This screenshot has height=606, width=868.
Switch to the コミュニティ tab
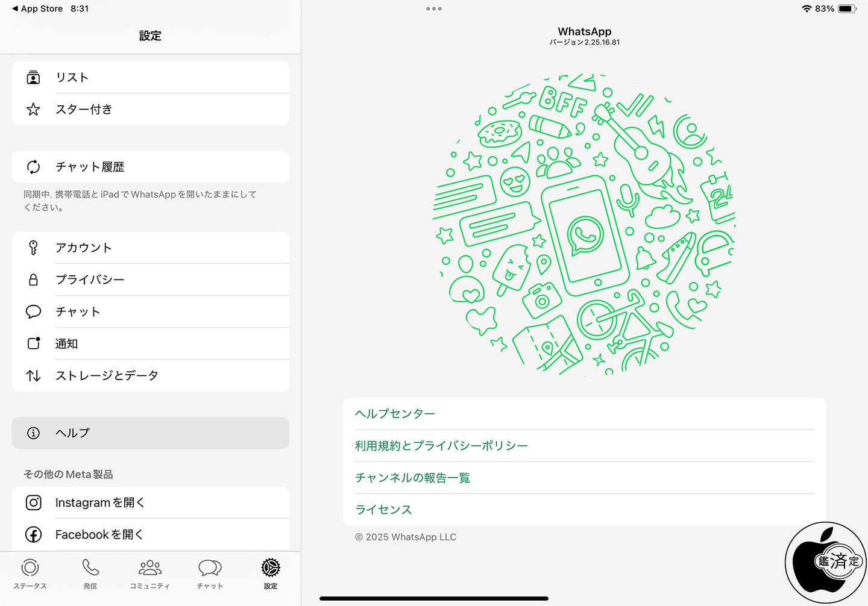click(x=150, y=574)
